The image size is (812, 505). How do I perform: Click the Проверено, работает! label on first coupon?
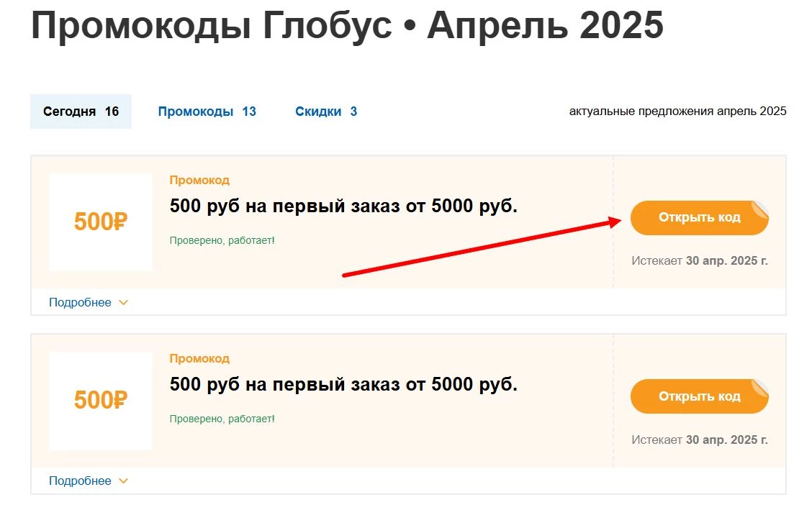coord(221,240)
